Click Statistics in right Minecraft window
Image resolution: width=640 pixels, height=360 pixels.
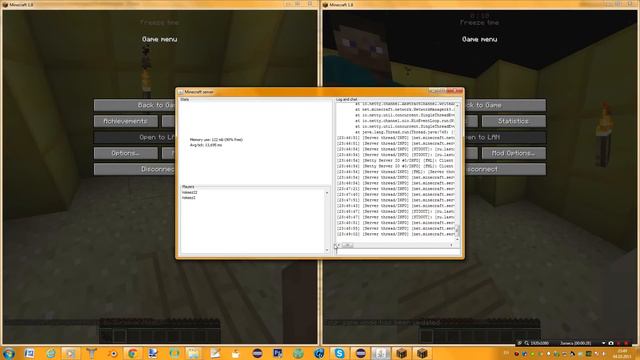coord(513,121)
